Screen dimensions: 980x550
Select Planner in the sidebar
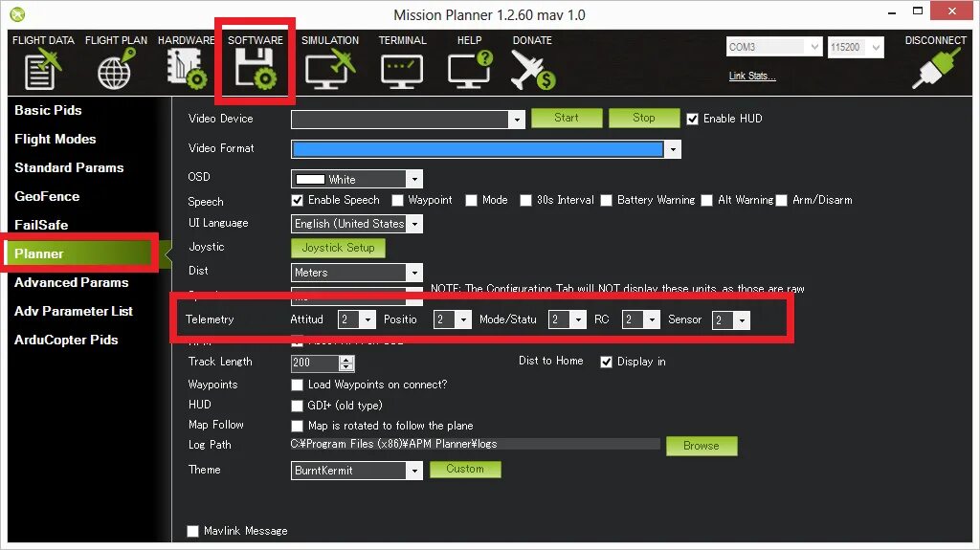(78, 253)
